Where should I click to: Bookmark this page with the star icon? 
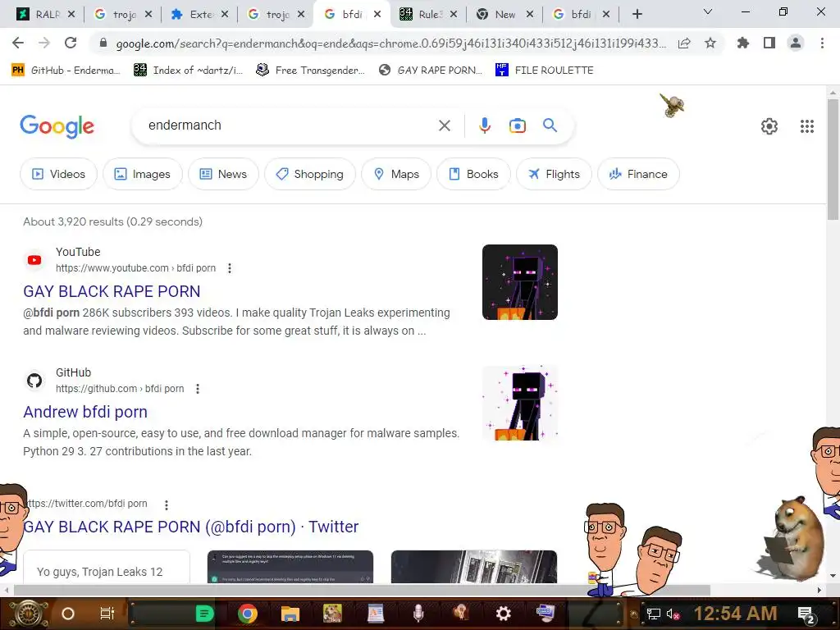pos(710,43)
